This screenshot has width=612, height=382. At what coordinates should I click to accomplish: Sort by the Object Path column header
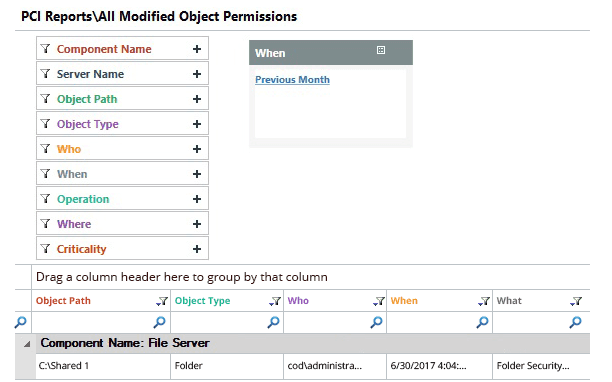63,301
